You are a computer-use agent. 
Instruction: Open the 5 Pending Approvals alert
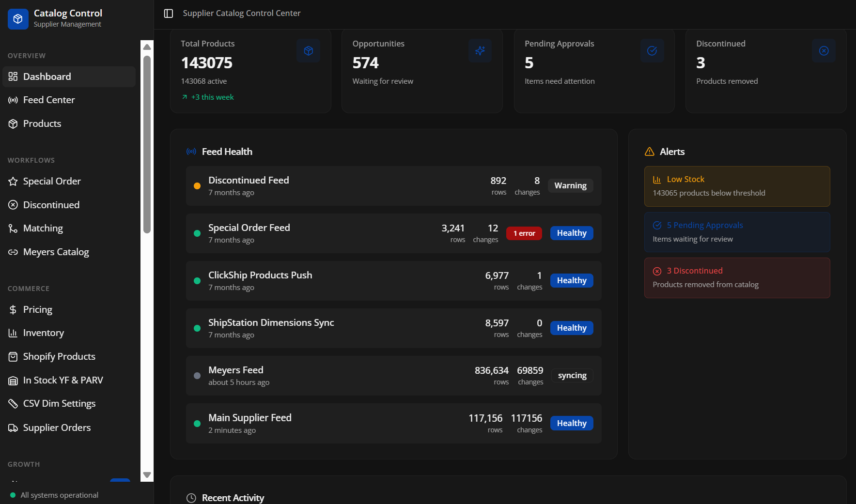click(737, 232)
